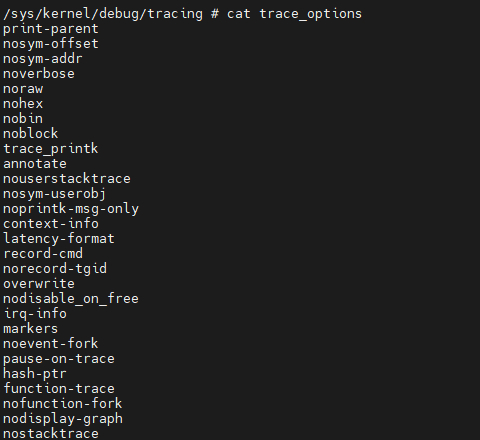Click the nosym-addr entry
480x440 pixels.
[x=43, y=59]
